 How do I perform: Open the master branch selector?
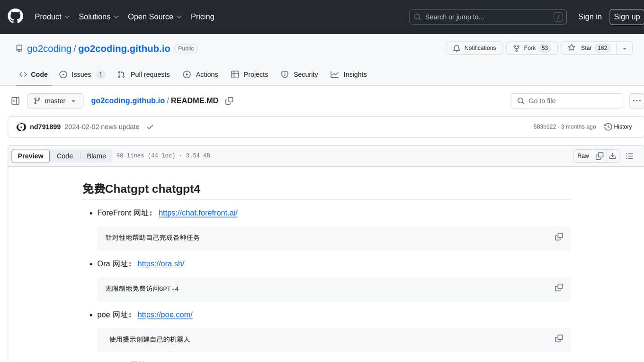[55, 101]
